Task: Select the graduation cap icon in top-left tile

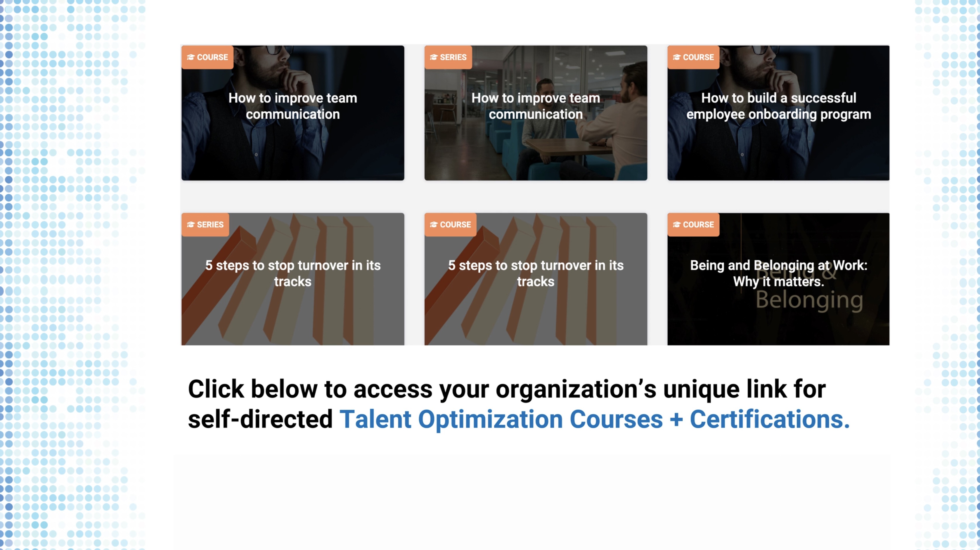Action: [190, 57]
